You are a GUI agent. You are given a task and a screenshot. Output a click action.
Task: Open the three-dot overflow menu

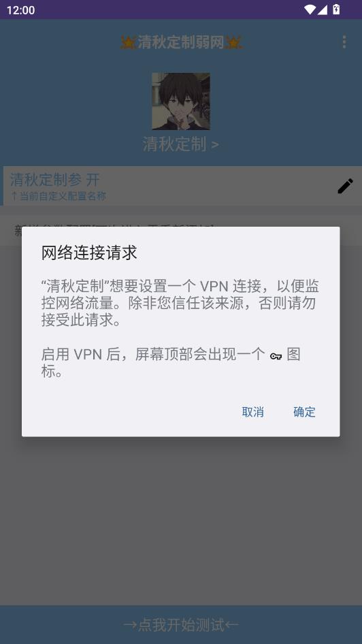click(344, 42)
